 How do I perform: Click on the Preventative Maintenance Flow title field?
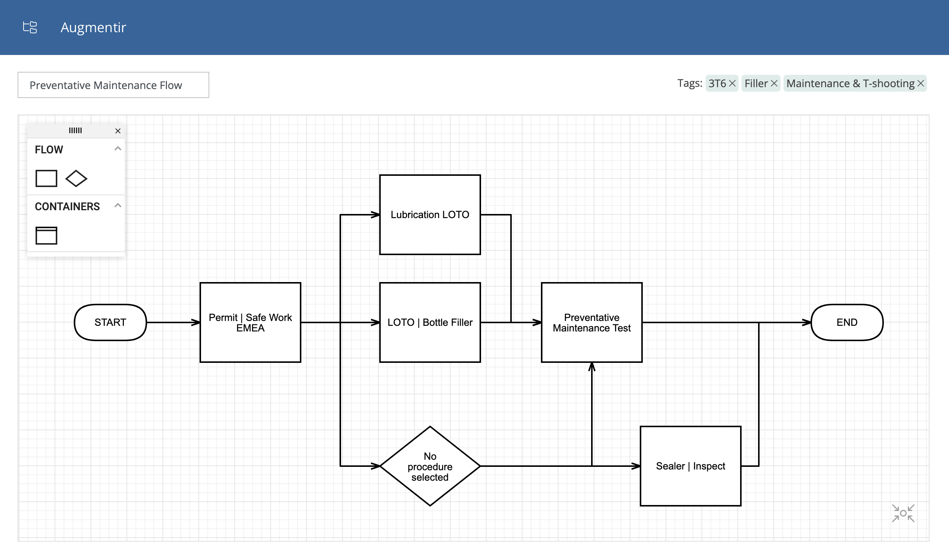[x=113, y=85]
